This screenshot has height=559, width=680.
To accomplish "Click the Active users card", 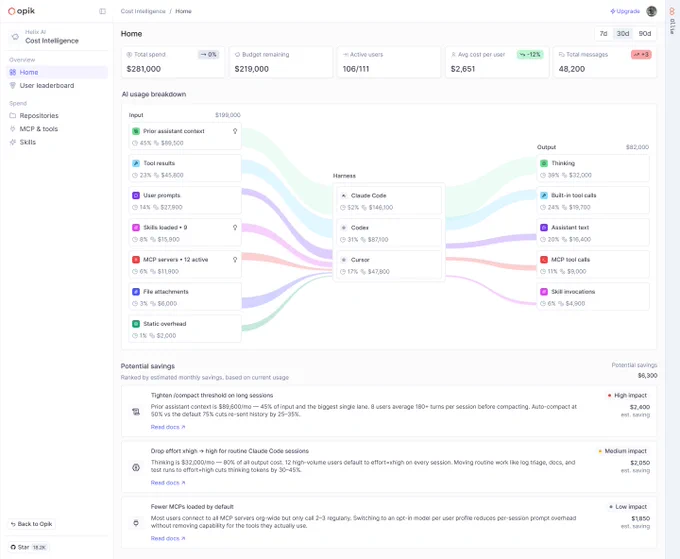I will (x=389, y=62).
